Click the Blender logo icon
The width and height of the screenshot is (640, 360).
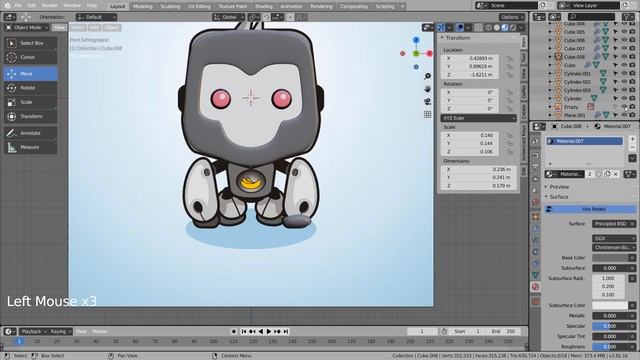7,6
